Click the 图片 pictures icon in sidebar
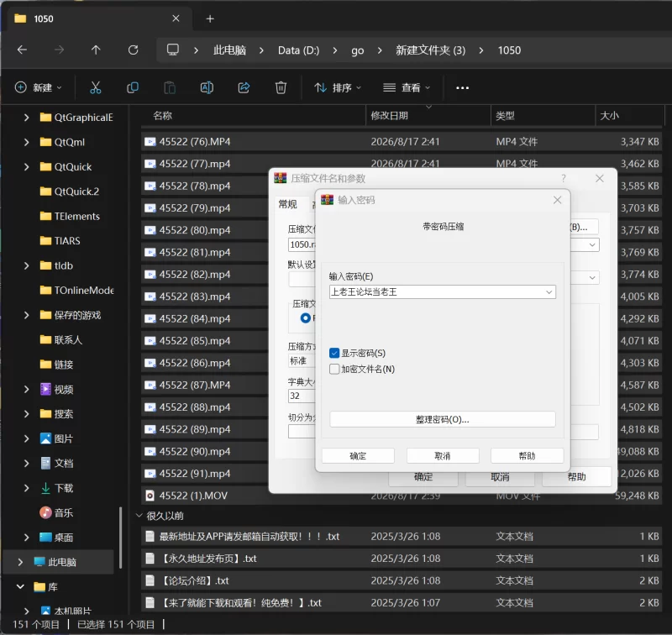The image size is (672, 635). pyautogui.click(x=45, y=438)
